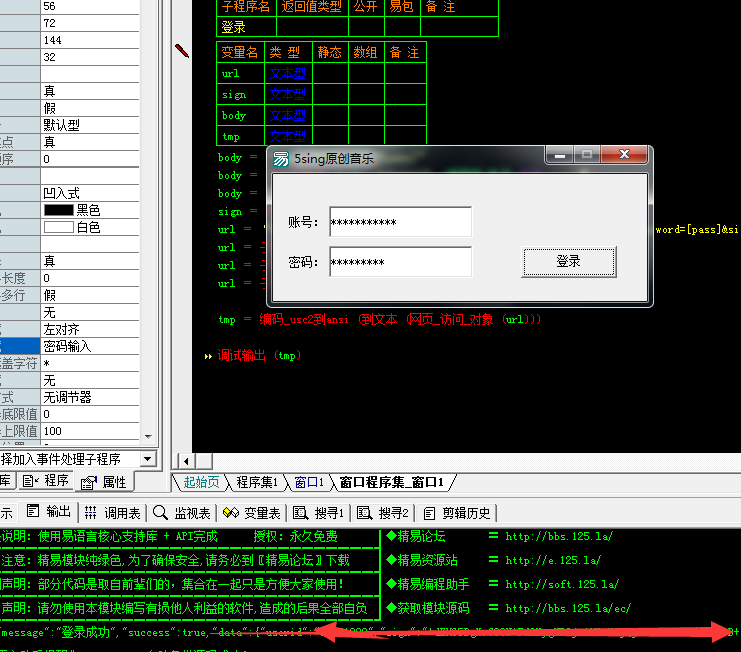Select the 默认型 property value

[x=90, y=125]
